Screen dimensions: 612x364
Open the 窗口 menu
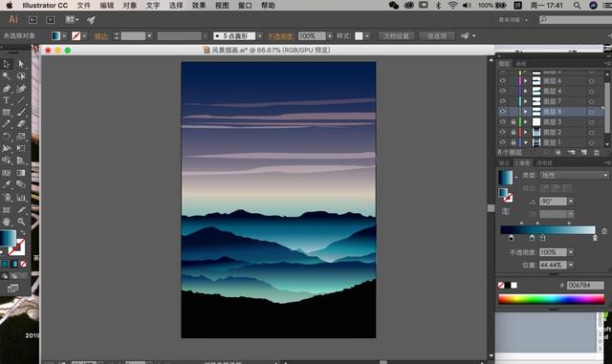click(x=245, y=6)
